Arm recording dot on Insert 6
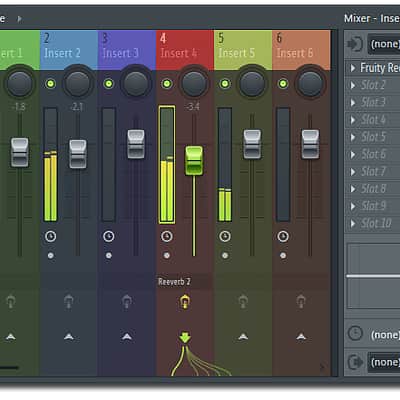 (283, 256)
